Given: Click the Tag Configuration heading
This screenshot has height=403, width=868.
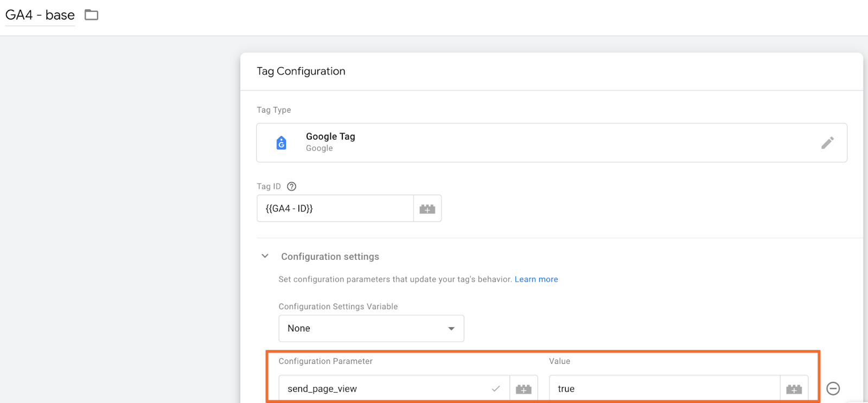Looking at the screenshot, I should [301, 71].
